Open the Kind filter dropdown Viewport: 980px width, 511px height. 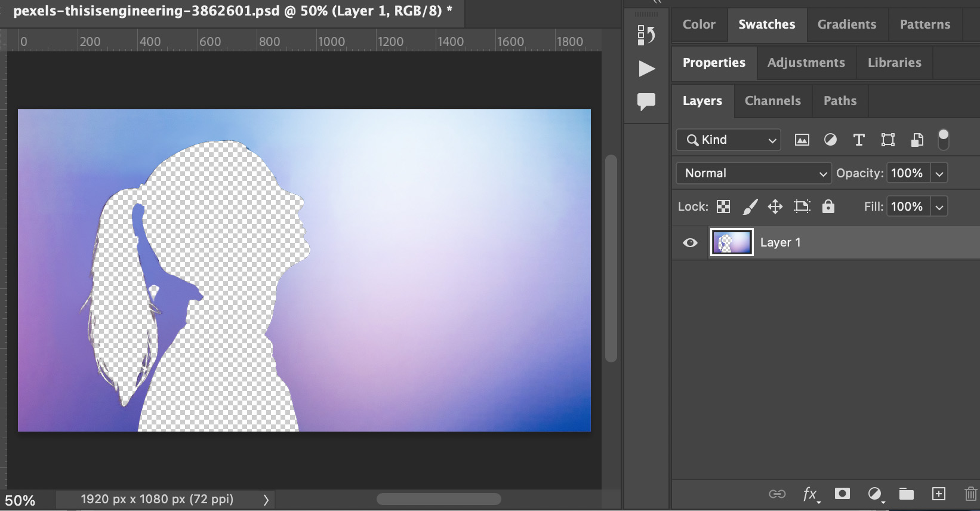[728, 140]
